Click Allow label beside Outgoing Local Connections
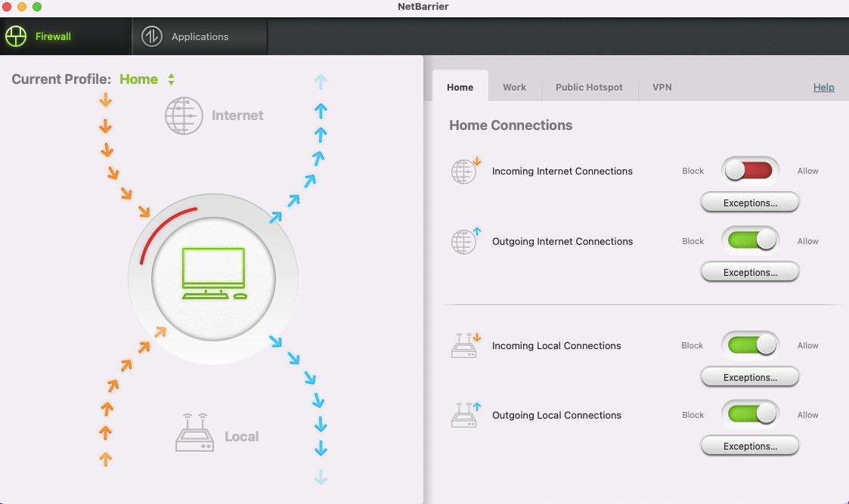The height and width of the screenshot is (504, 849). 807,416
